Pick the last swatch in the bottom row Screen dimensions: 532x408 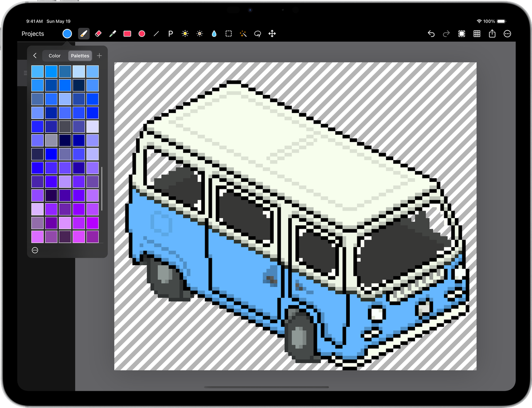click(93, 236)
